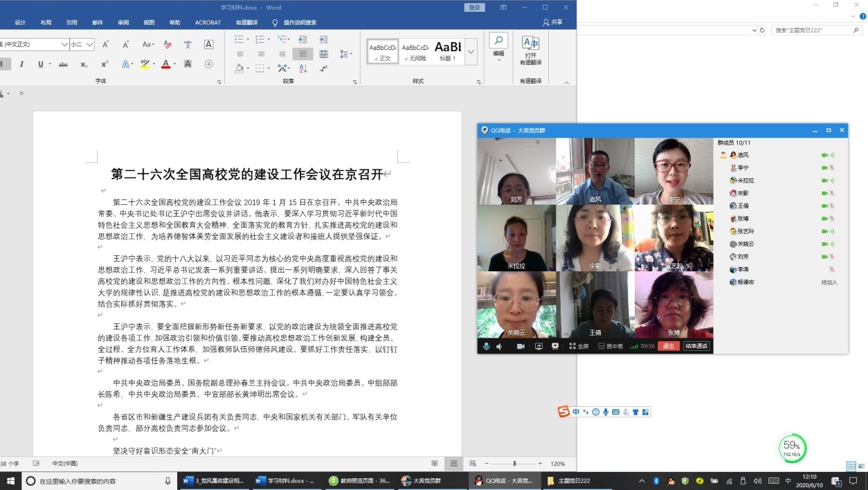Screen dimensions: 868x490
Task: Click 结束通话 to end the call
Action: (696, 346)
